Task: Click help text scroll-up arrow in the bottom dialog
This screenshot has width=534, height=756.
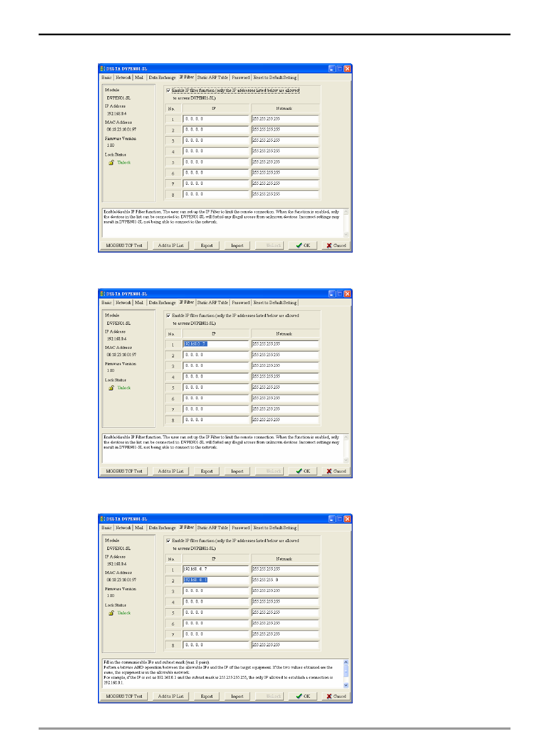Action: (346, 662)
